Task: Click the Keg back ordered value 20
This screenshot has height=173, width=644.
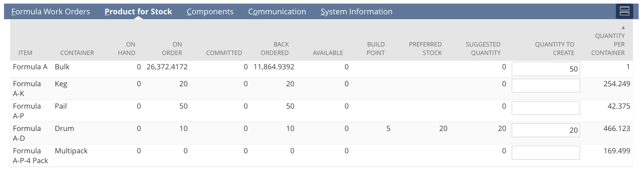Action: point(290,84)
